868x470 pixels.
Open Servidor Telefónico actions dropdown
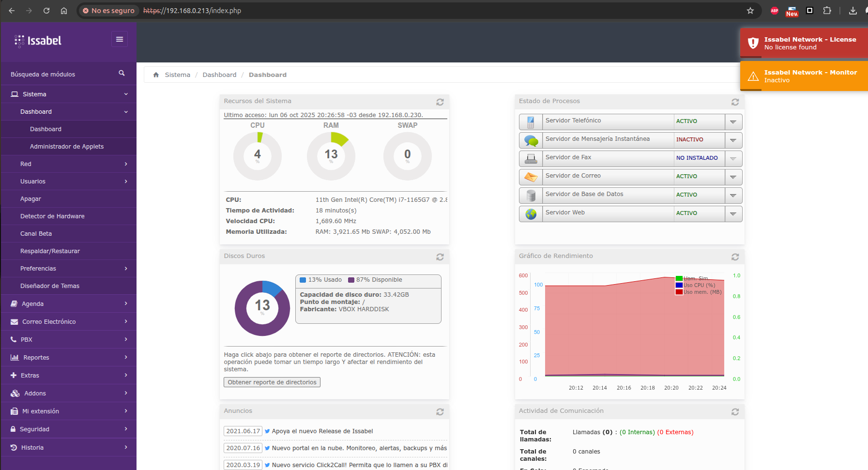pos(733,122)
